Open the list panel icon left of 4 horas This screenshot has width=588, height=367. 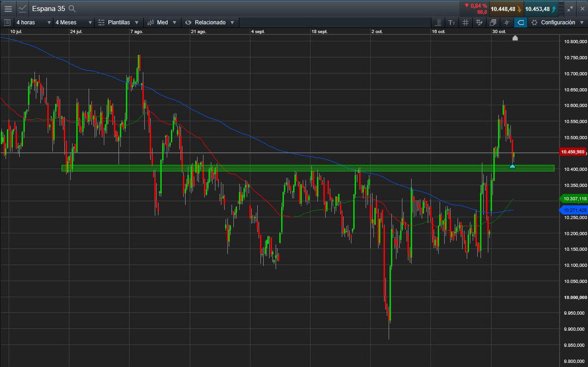[7, 23]
